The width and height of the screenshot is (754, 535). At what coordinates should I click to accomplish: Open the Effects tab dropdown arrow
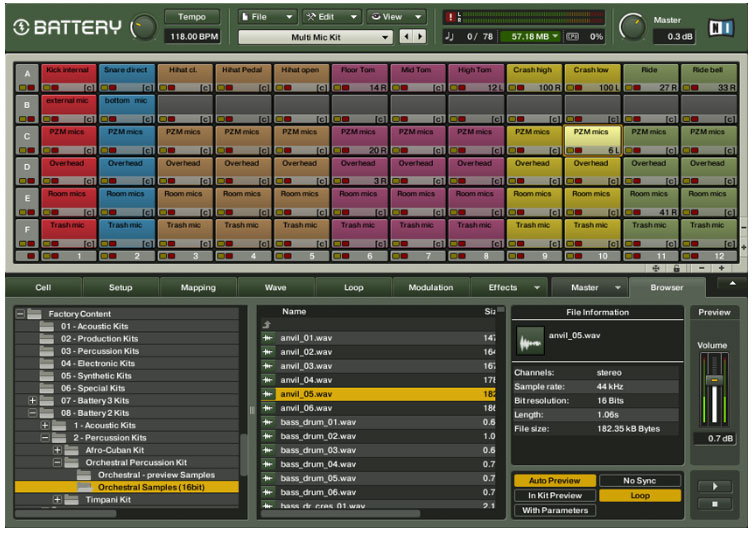(537, 287)
